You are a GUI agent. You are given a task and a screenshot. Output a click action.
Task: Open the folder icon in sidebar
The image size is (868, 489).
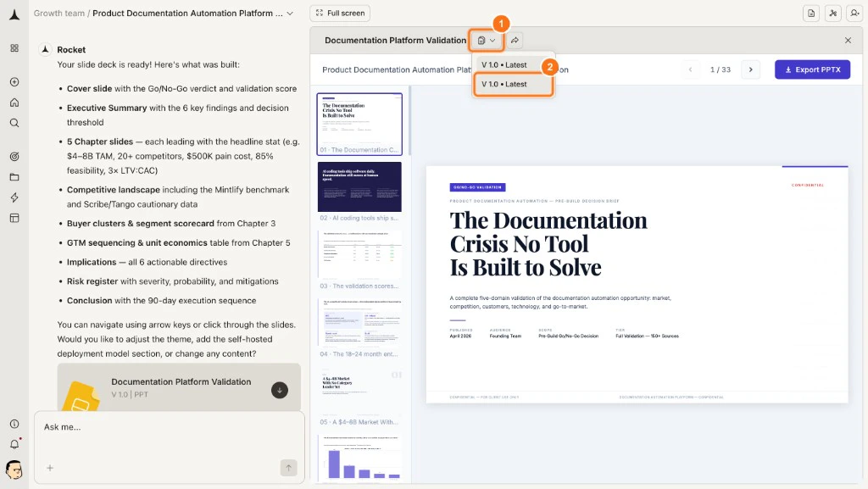click(x=14, y=177)
